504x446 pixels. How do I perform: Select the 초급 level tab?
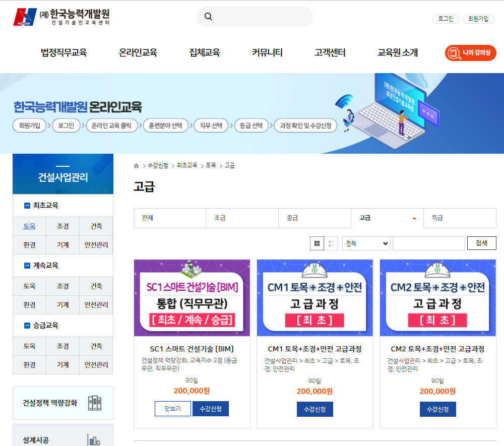[242, 218]
